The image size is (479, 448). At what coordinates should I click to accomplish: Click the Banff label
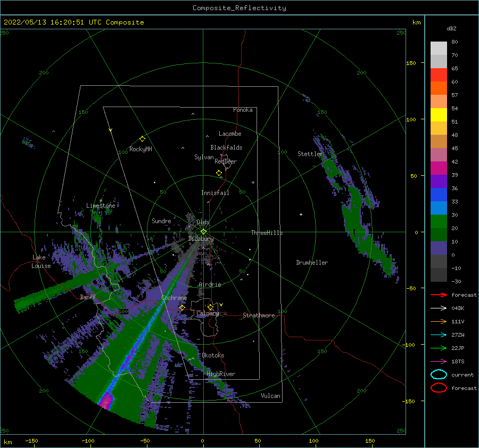coord(88,297)
